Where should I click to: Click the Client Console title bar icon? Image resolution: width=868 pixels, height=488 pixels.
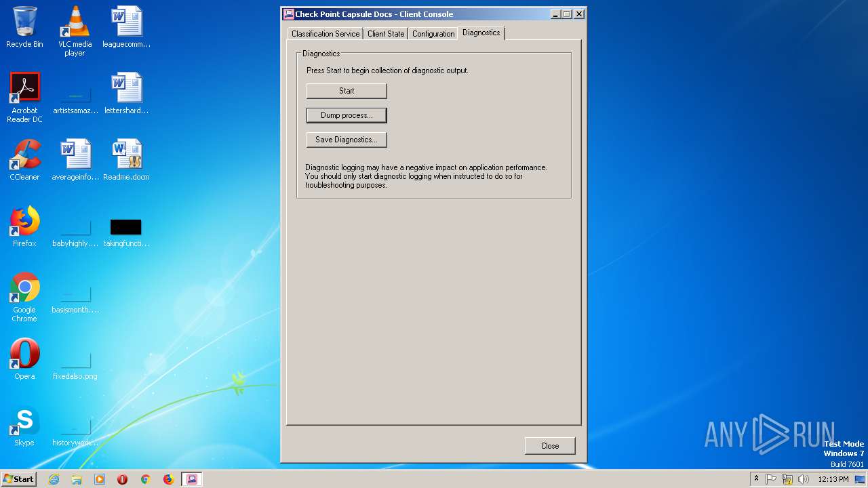[289, 14]
